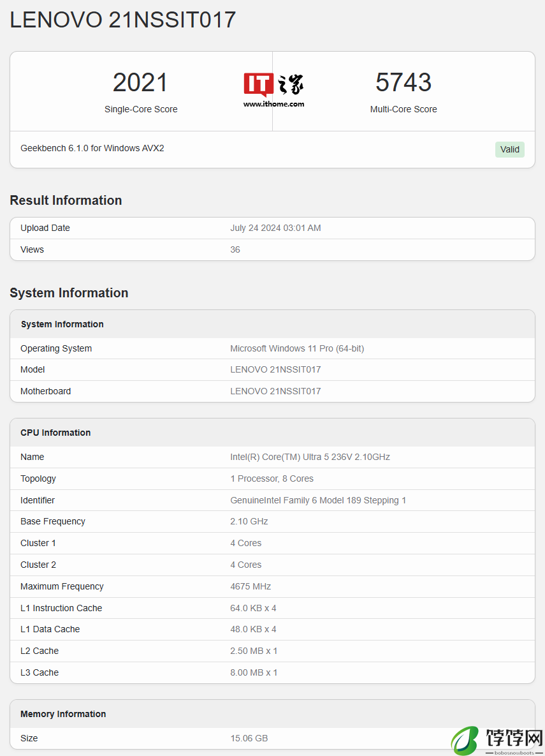Click the 'Motherboard' row label
545x756 pixels.
45,392
